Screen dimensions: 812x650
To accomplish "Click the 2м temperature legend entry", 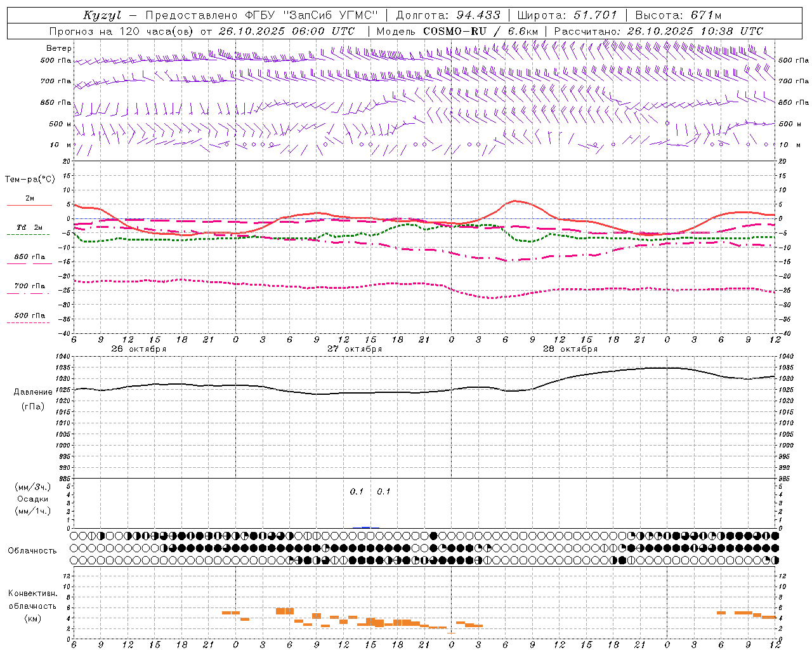I will [30, 199].
